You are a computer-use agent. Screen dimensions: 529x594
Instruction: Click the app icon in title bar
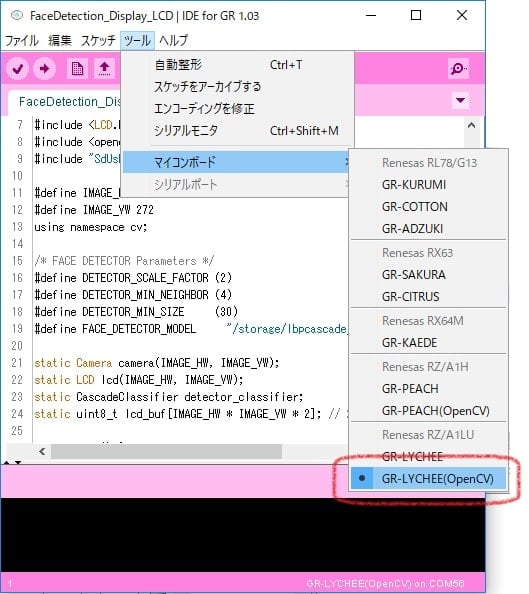tap(16, 16)
